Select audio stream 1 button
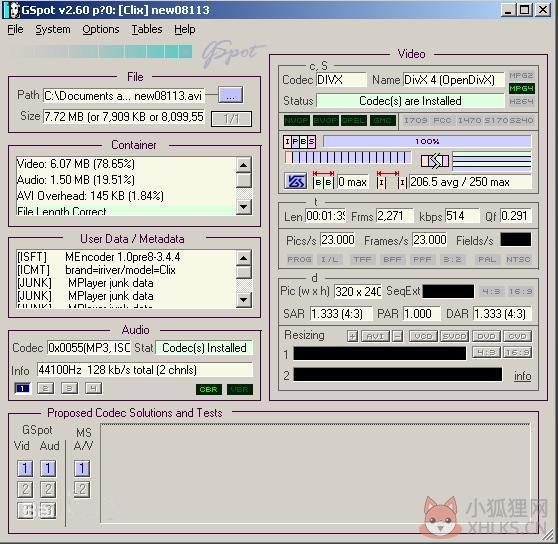This screenshot has width=558, height=544. (x=23, y=388)
